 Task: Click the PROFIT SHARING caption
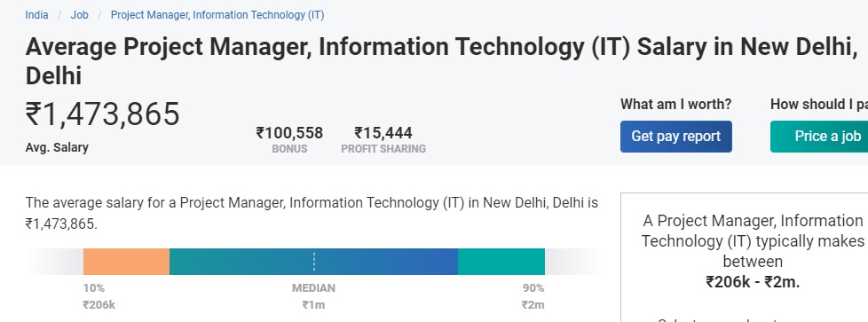pyautogui.click(x=383, y=149)
